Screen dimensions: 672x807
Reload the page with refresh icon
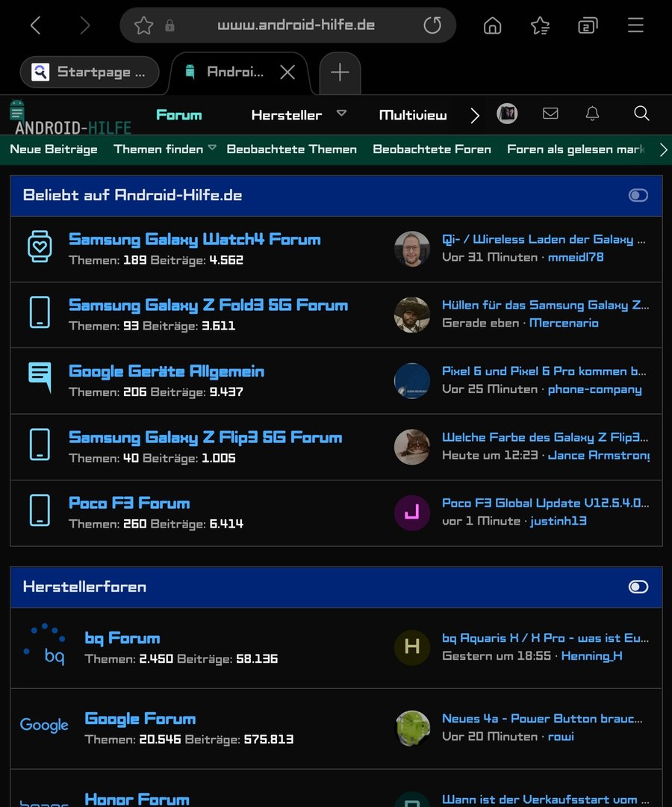point(432,25)
